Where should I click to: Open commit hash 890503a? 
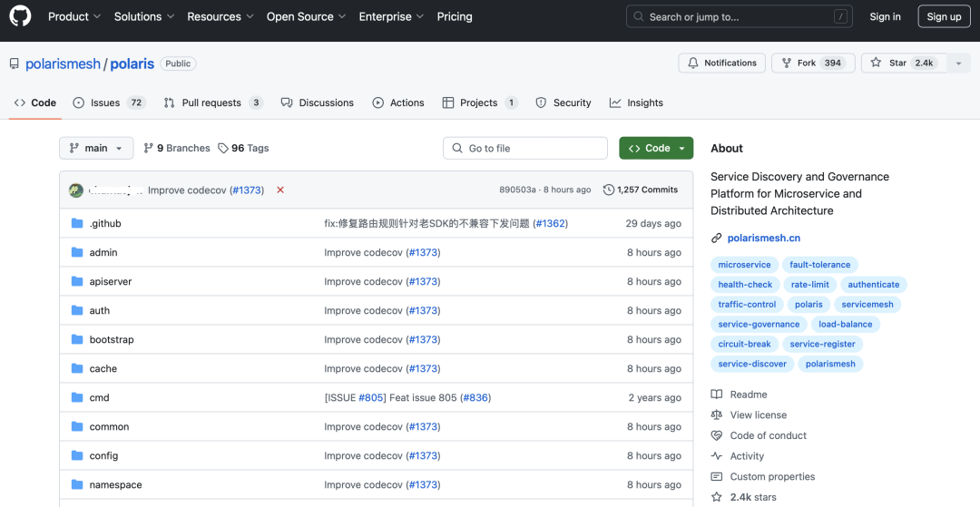[517, 190]
